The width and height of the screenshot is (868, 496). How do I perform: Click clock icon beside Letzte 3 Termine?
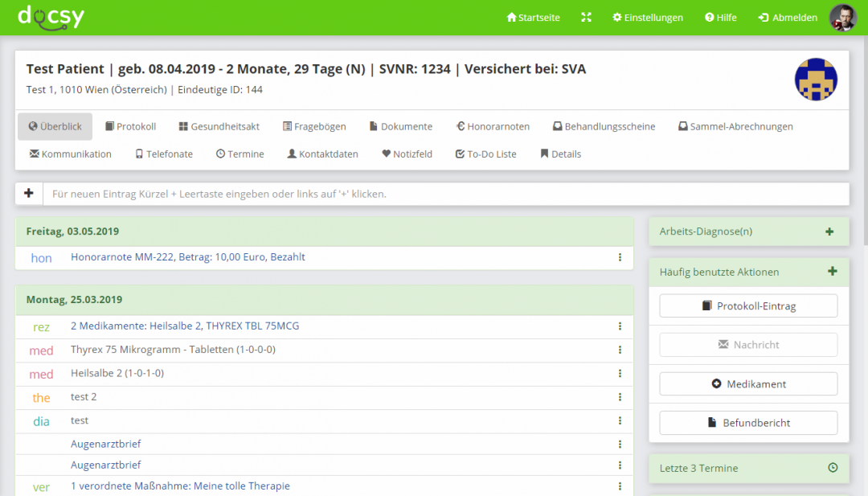pyautogui.click(x=833, y=468)
